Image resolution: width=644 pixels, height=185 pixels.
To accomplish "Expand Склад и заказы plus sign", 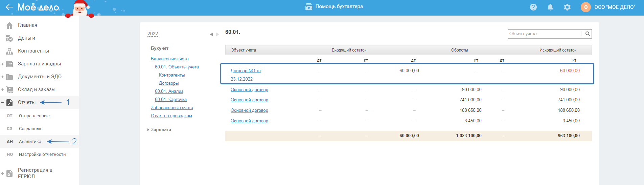I will (2, 89).
